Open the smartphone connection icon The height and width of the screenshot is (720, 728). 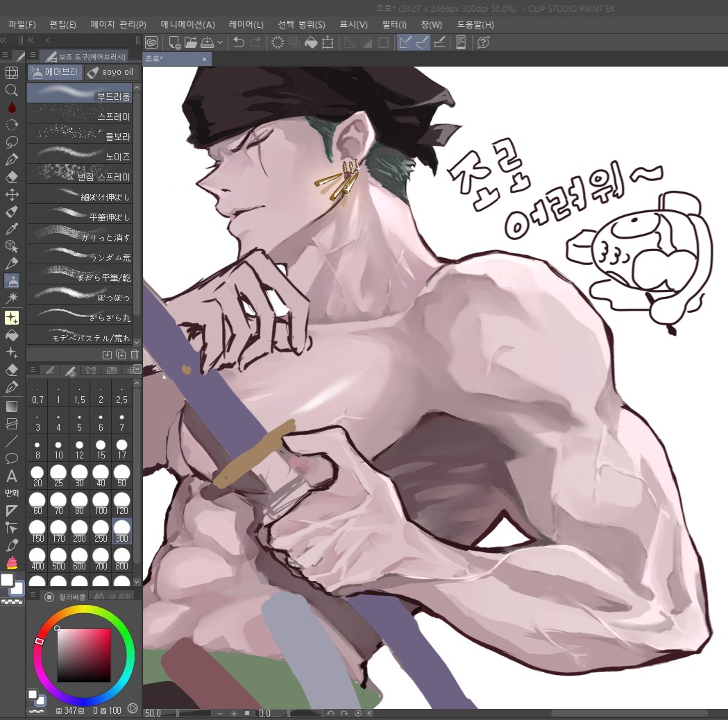pyautogui.click(x=461, y=43)
